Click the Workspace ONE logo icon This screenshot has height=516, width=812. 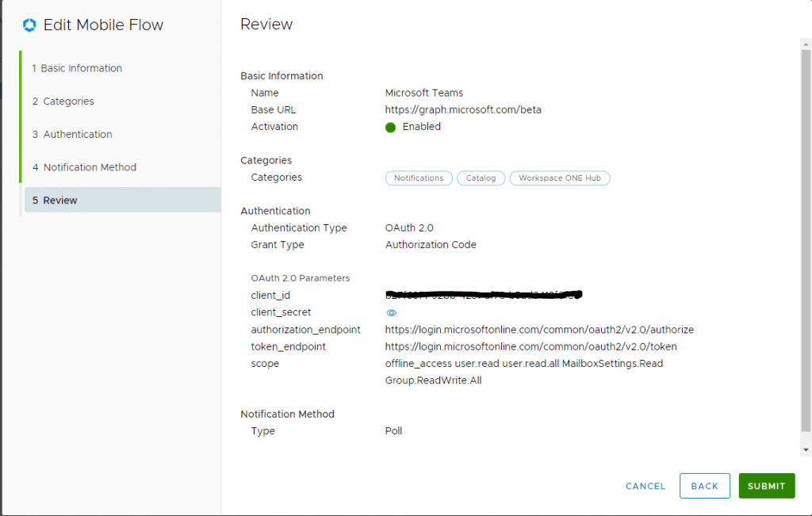(x=29, y=25)
